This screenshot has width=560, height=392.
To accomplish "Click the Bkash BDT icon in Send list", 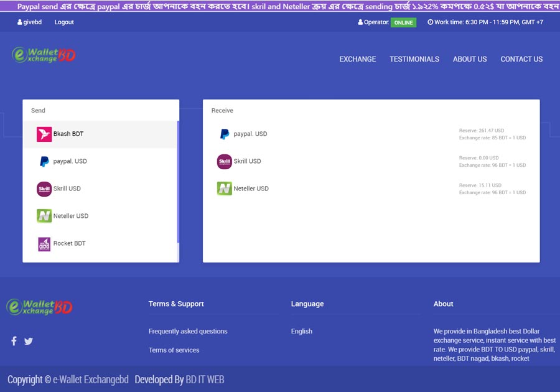I will point(44,134).
